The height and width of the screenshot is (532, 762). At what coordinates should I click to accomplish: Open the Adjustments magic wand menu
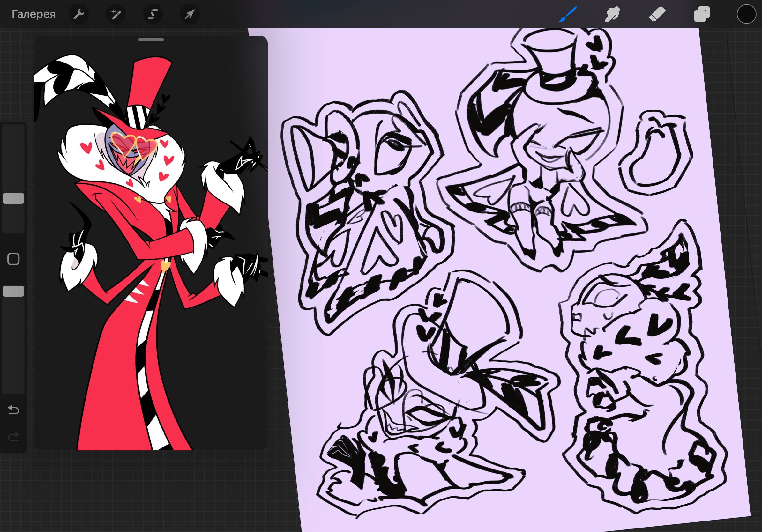(116, 14)
